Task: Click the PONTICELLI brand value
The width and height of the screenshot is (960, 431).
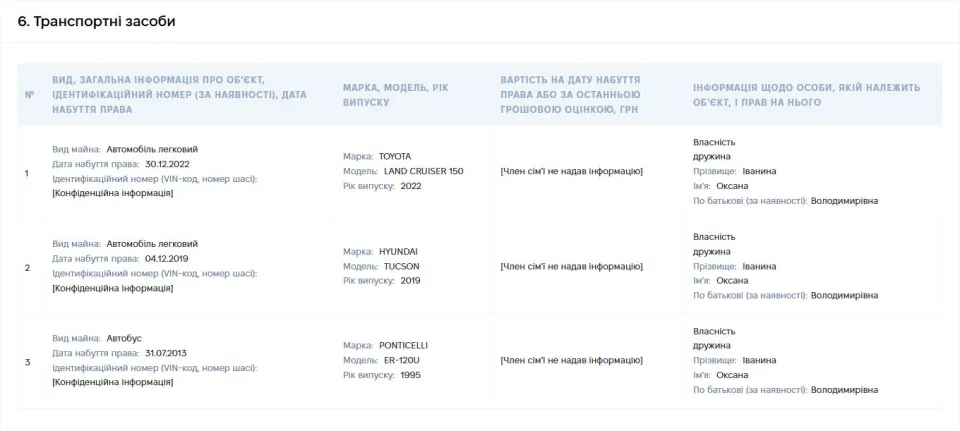Action: [x=403, y=346]
